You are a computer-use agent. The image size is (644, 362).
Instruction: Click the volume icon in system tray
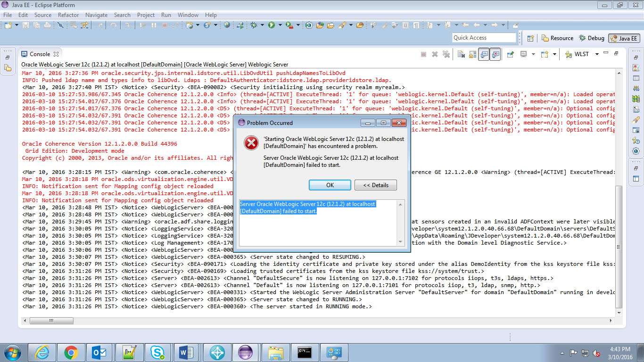[596, 353]
